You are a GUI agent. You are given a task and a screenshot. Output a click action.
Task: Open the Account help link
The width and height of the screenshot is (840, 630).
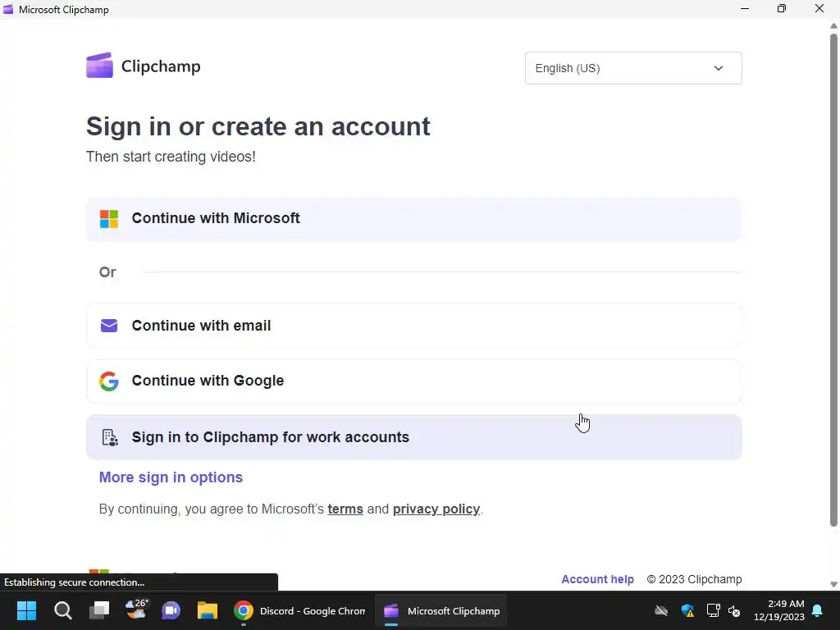(x=597, y=579)
